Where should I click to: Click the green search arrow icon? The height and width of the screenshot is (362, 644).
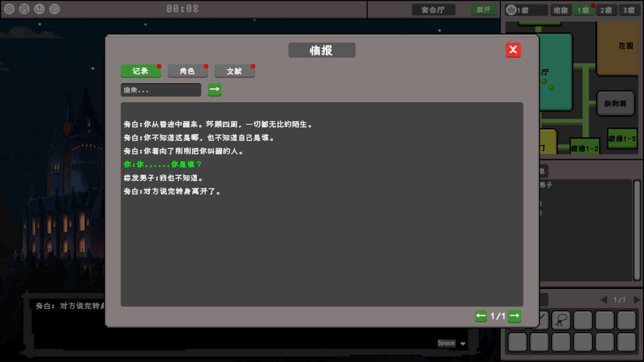click(x=215, y=90)
